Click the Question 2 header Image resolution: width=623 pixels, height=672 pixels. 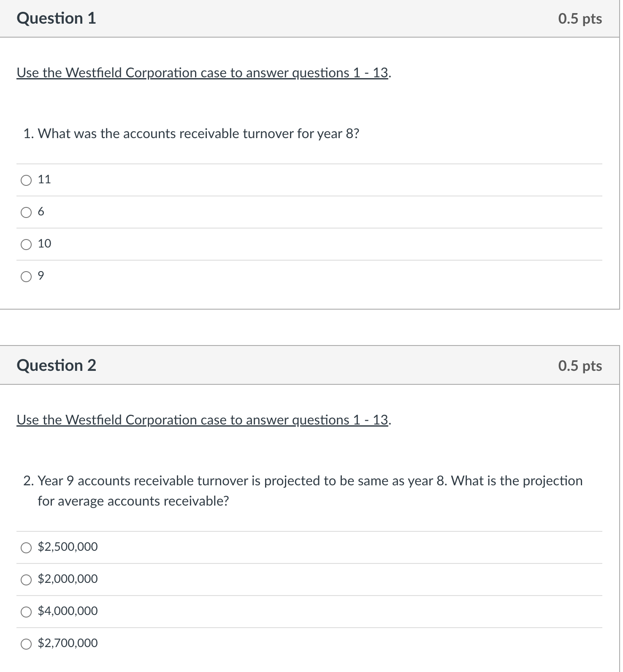pyautogui.click(x=56, y=365)
